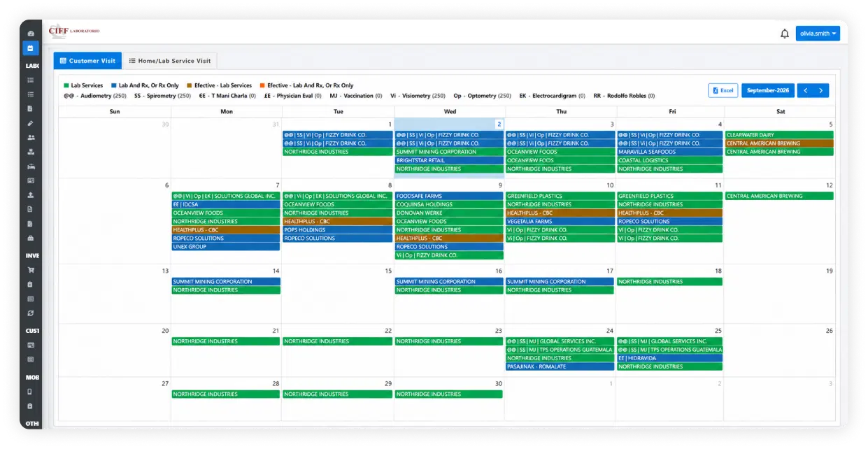Switch to the Home/Lab Service Visit tab

(x=170, y=61)
